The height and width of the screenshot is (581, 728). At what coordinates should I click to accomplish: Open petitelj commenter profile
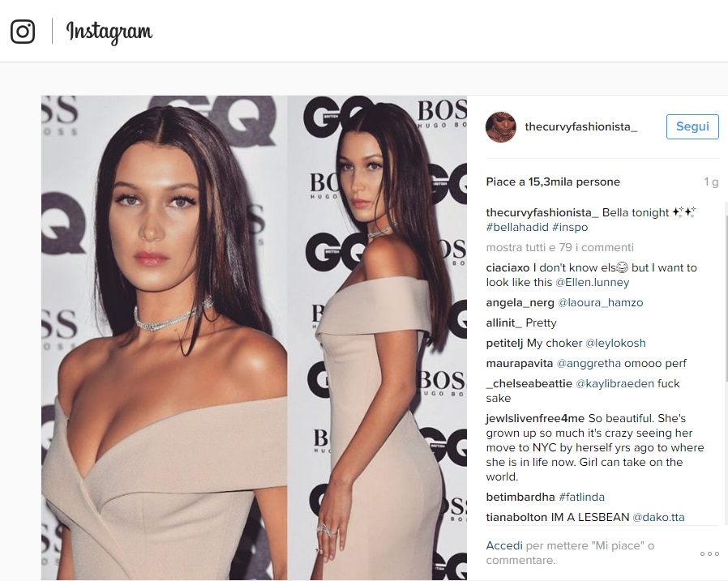[505, 343]
